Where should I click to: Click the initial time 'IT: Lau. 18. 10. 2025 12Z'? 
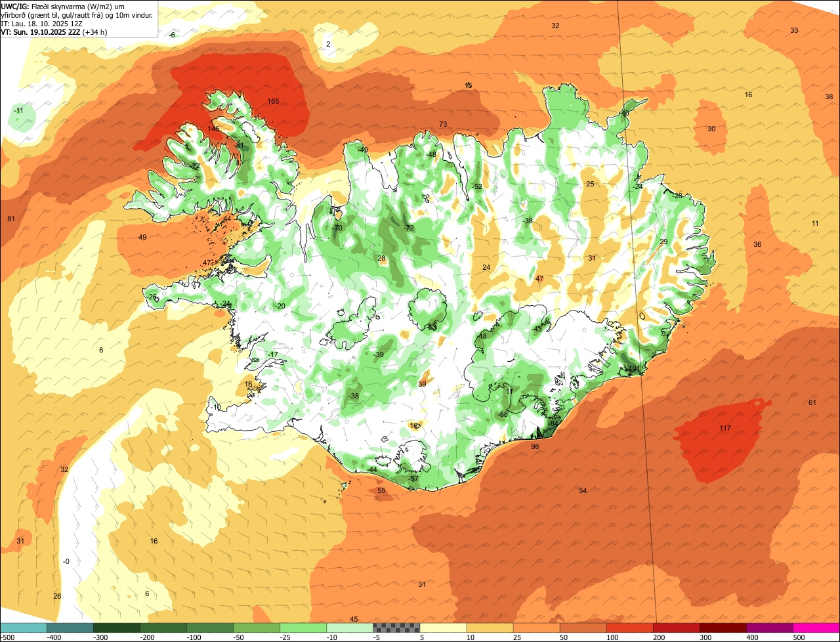tap(42, 24)
